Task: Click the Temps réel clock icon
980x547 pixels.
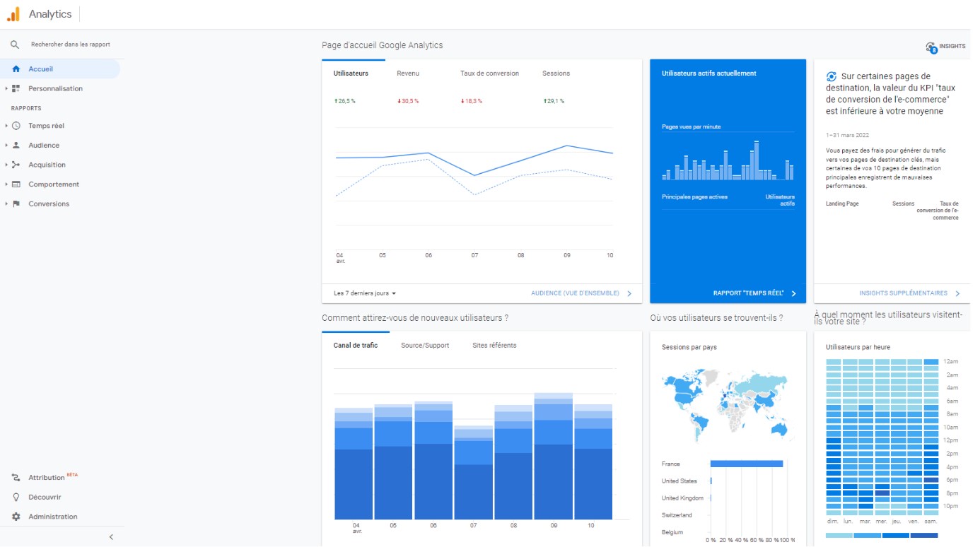Action: pos(16,126)
